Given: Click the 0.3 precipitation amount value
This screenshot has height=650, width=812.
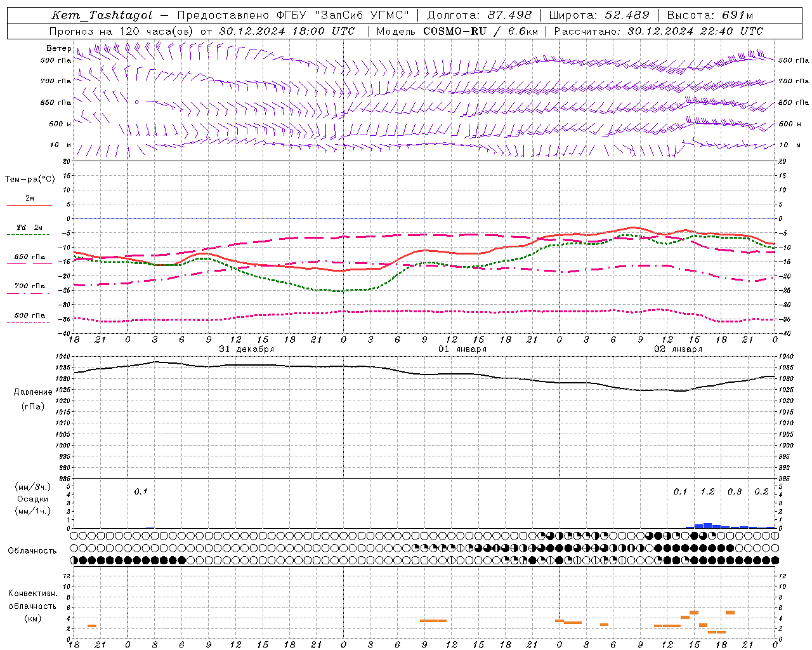Looking at the screenshot, I should coord(735,492).
